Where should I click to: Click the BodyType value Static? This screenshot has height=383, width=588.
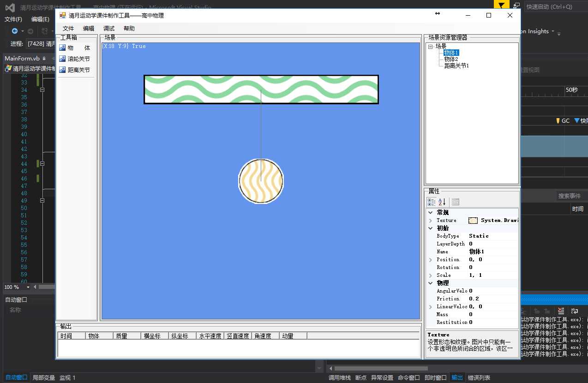(x=479, y=236)
